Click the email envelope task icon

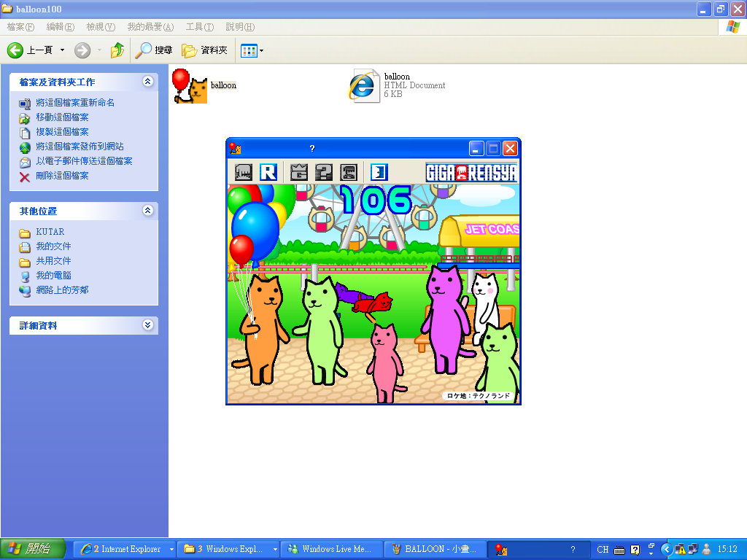point(25,163)
